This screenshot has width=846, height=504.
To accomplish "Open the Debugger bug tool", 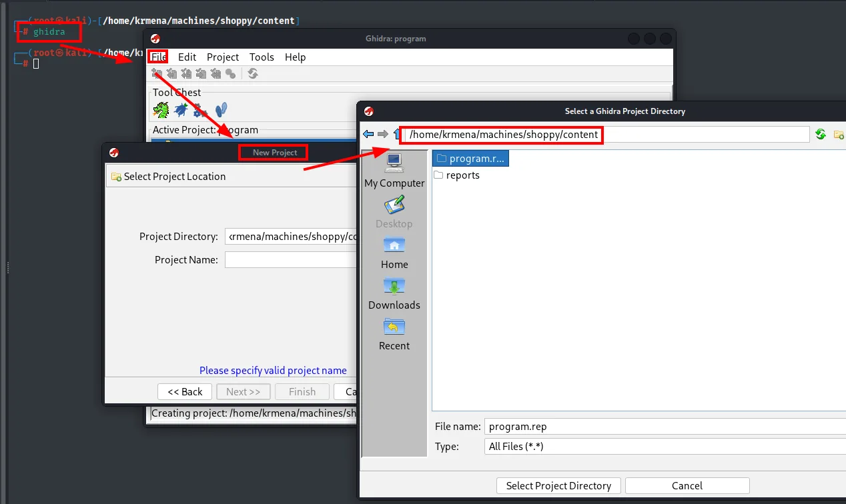I will [x=181, y=110].
